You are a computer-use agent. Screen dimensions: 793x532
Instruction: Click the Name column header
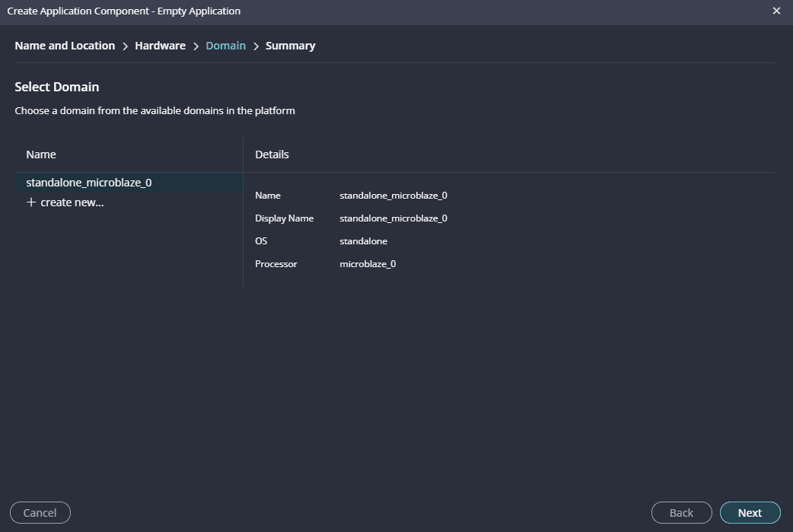pos(41,155)
